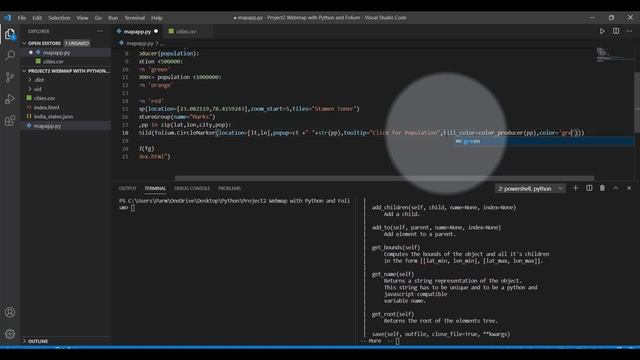Kill the terminal with trash icon
This screenshot has height=360, width=640.
coord(602,188)
